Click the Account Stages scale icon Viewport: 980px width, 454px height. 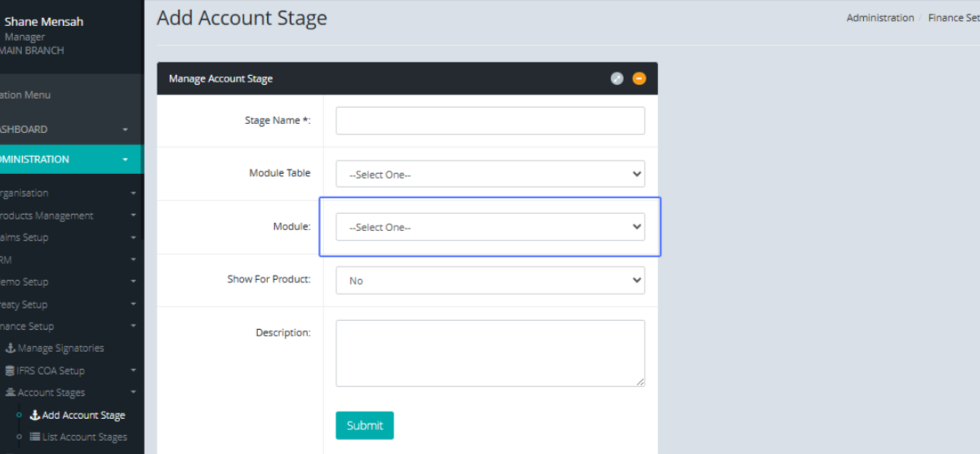tap(11, 393)
